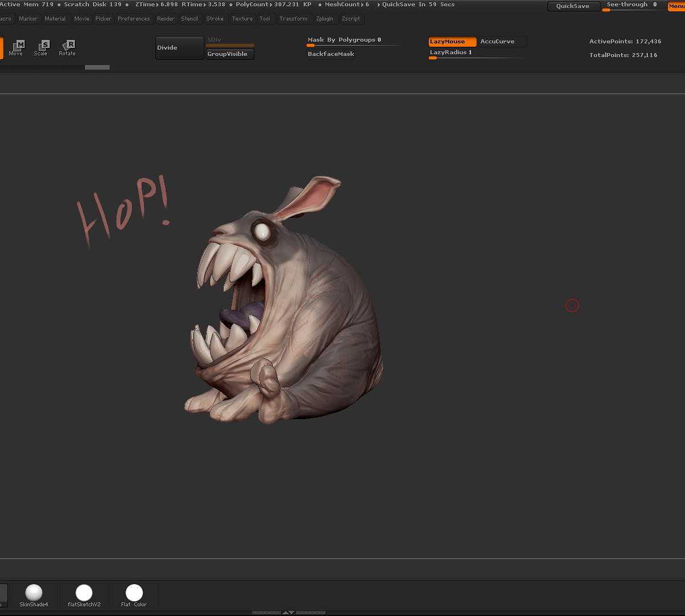Adjust the See-through slider
The image size is (685, 616).
[x=632, y=6]
